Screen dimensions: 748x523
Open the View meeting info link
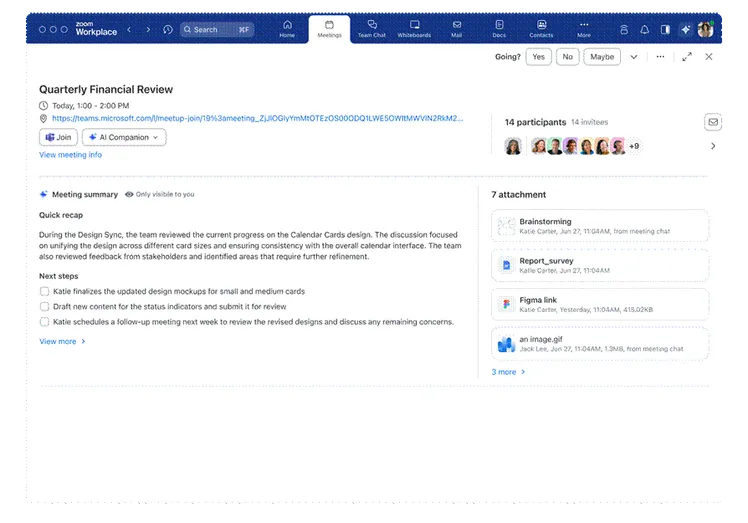point(70,155)
